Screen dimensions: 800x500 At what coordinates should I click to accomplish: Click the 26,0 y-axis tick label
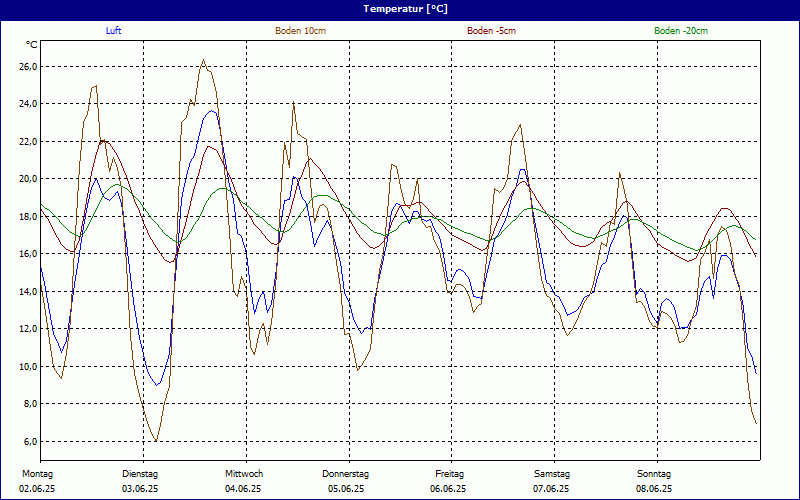point(27,66)
